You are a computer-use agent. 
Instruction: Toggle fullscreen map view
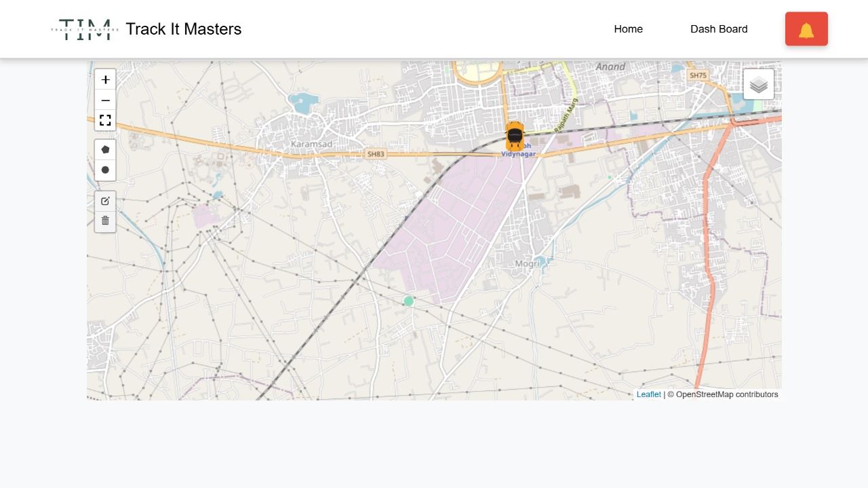[x=105, y=120]
